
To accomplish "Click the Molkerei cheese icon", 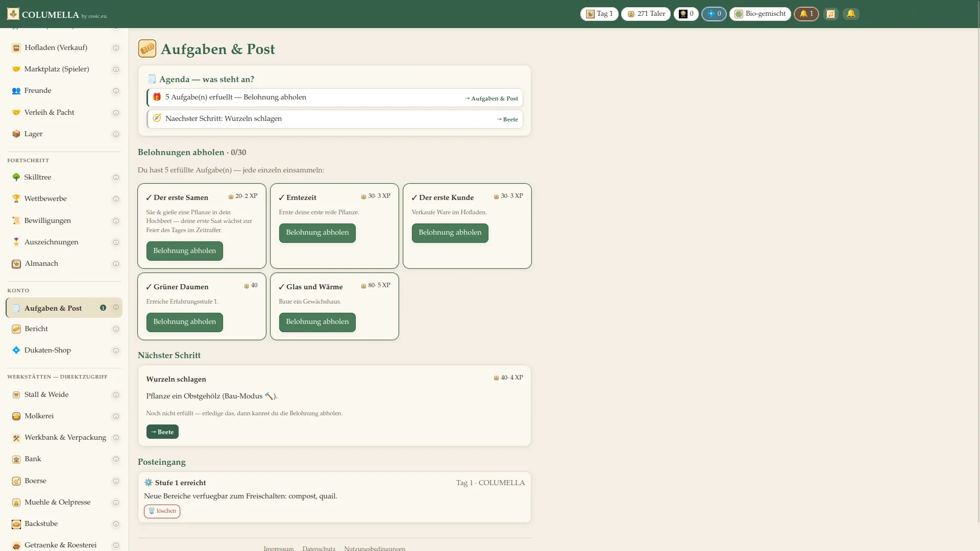I will tap(16, 416).
